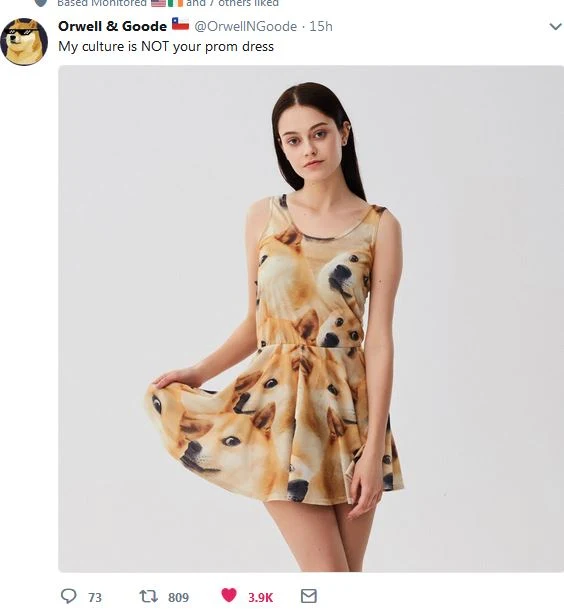The width and height of the screenshot is (564, 609).
Task: Enlarge the Doge print dress photo
Action: tap(311, 318)
